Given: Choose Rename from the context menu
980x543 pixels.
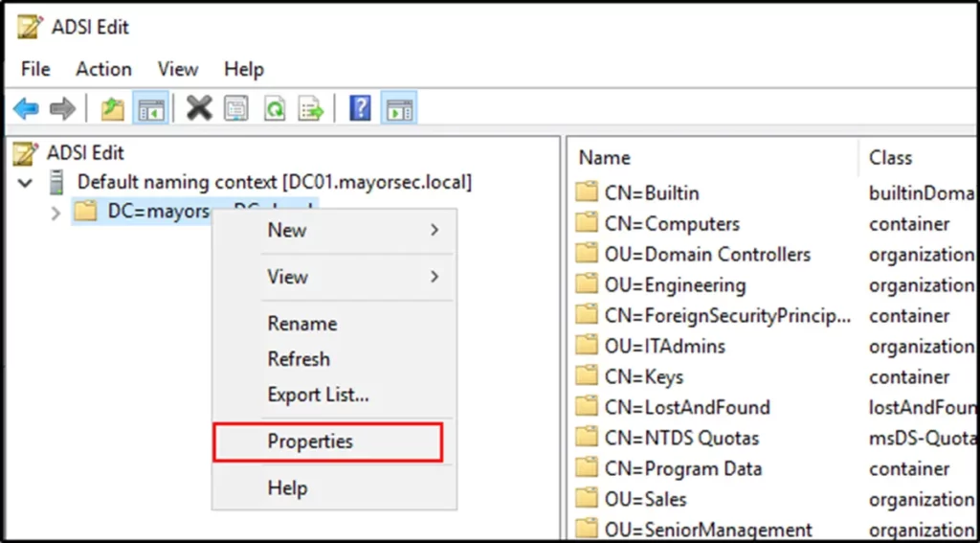Looking at the screenshot, I should pos(302,324).
